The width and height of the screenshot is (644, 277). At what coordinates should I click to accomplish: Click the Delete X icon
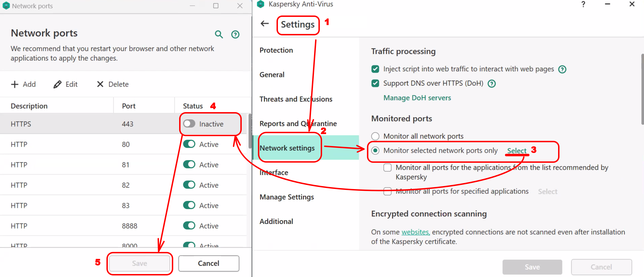click(100, 84)
